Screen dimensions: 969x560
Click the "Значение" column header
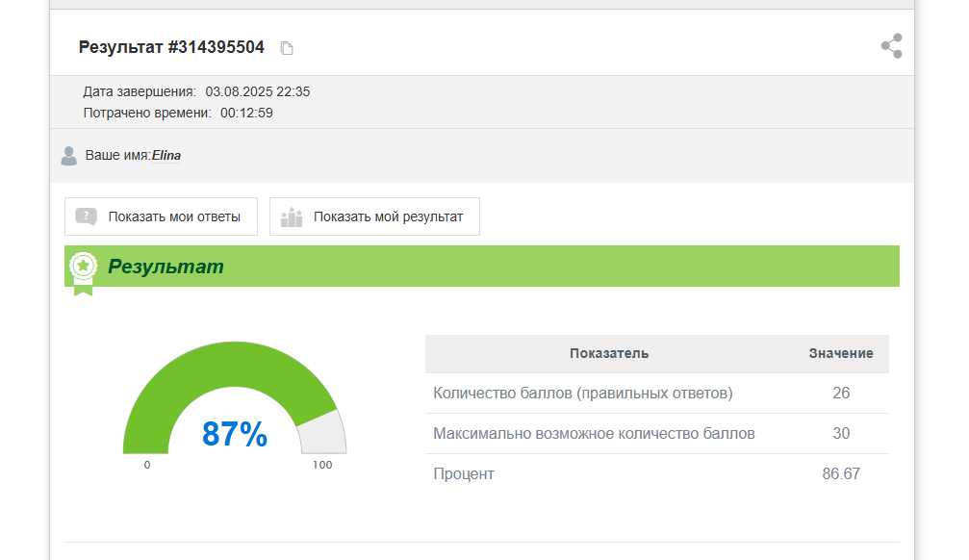841,353
